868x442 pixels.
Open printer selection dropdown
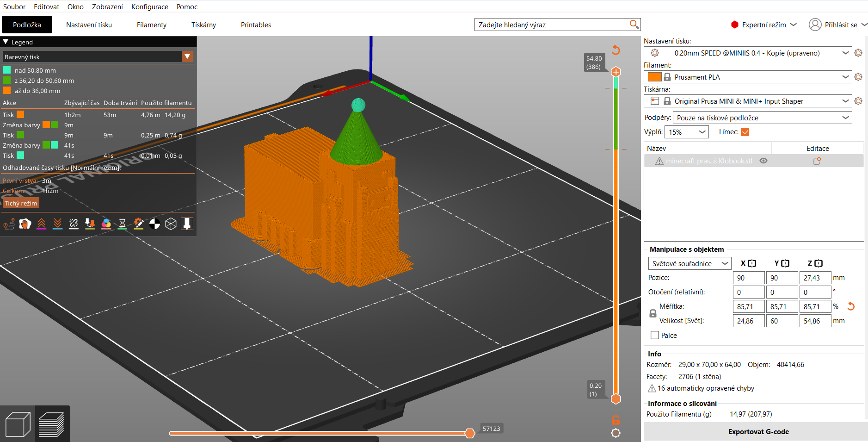tap(845, 101)
